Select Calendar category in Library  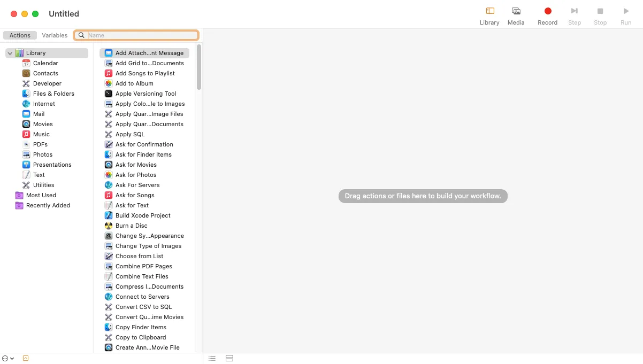click(x=45, y=63)
